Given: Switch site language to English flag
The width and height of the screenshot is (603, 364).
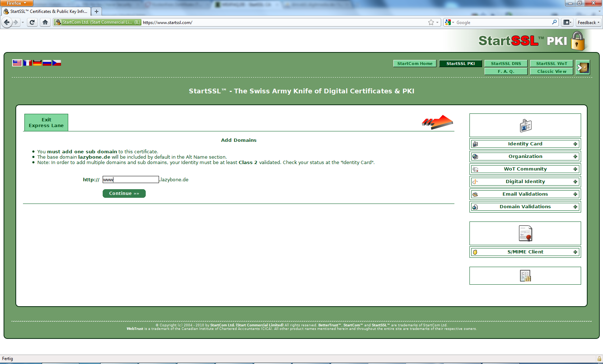Looking at the screenshot, I should pos(17,63).
